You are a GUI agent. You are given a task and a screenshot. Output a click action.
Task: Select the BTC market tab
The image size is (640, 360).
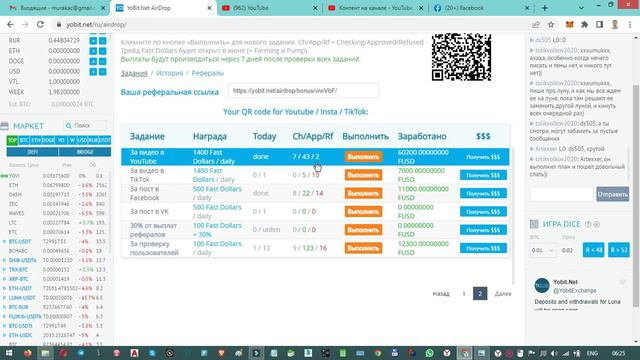tap(24, 140)
